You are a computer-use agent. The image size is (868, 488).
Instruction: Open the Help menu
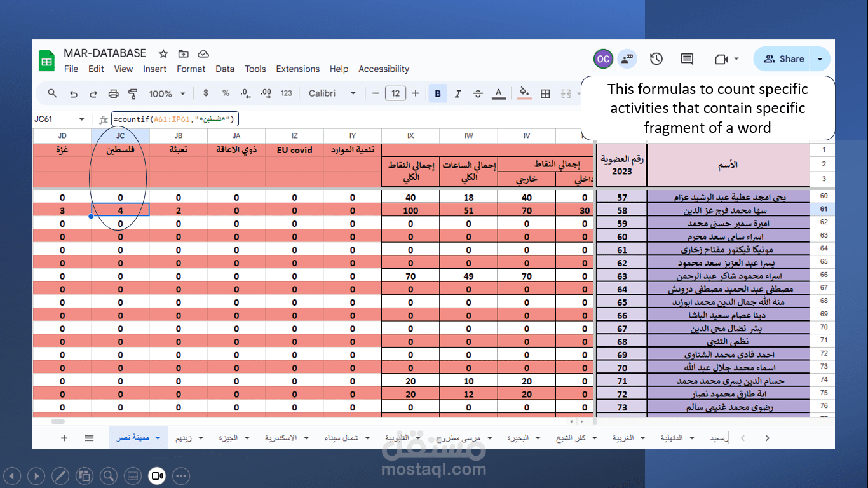tap(339, 69)
